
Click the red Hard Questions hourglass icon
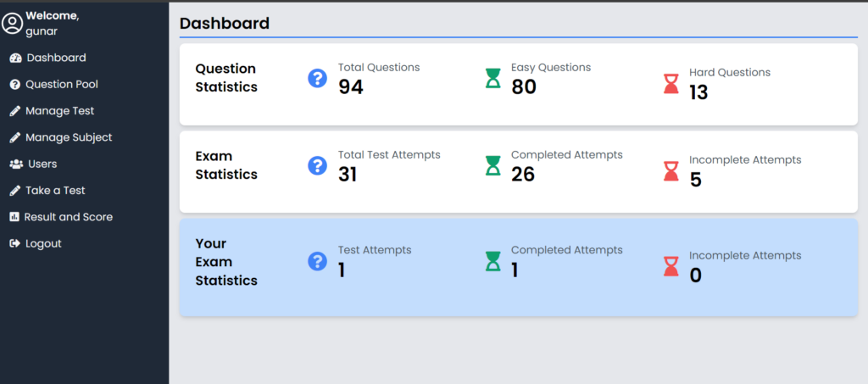pos(671,84)
